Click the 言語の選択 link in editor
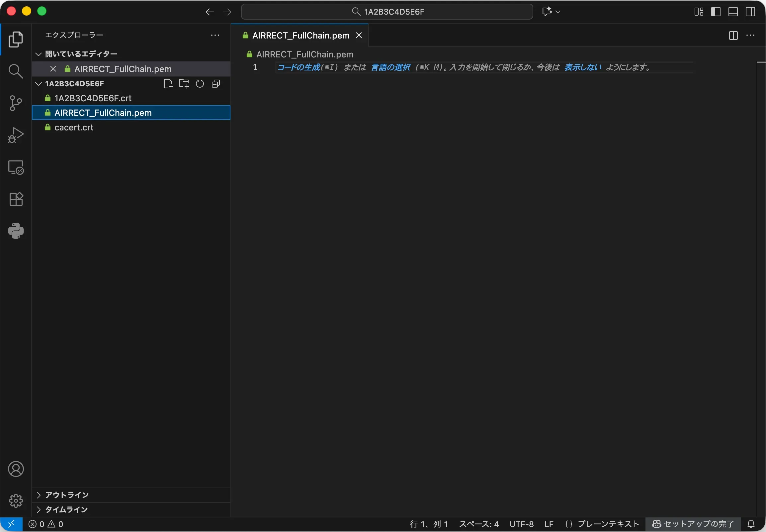Screen dimensions: 766x532 click(x=390, y=67)
